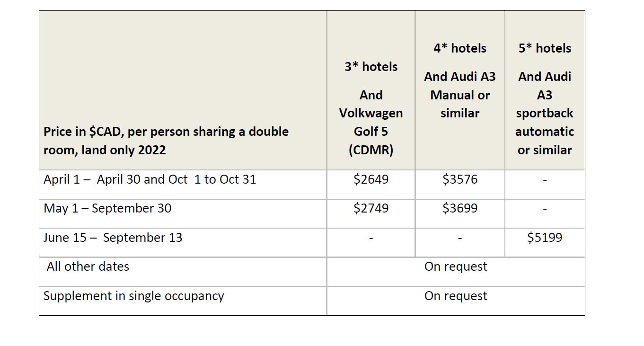Image resolution: width=644 pixels, height=346 pixels.
Task: Click "On request" in All other dates row
Action: (456, 267)
